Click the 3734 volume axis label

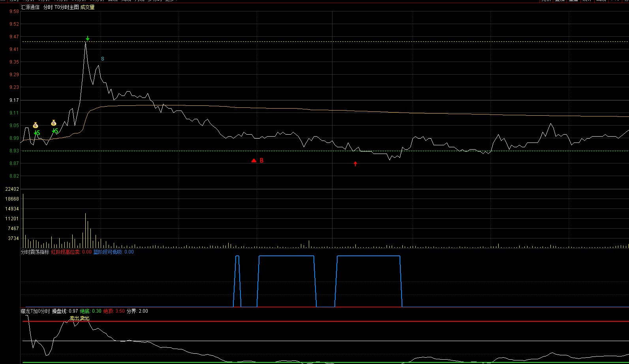[13, 238]
